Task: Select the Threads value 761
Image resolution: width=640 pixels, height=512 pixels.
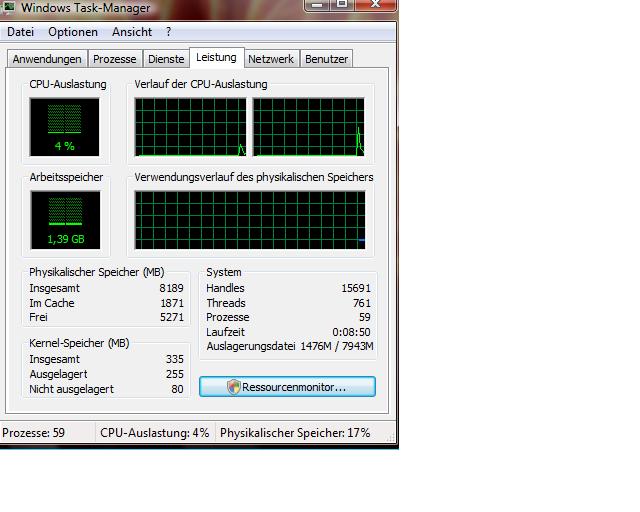Action: tap(362, 303)
